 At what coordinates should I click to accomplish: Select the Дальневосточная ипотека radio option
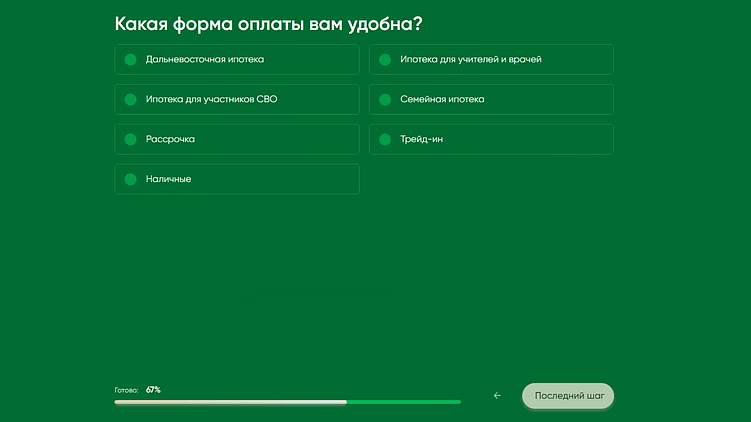coord(237,59)
